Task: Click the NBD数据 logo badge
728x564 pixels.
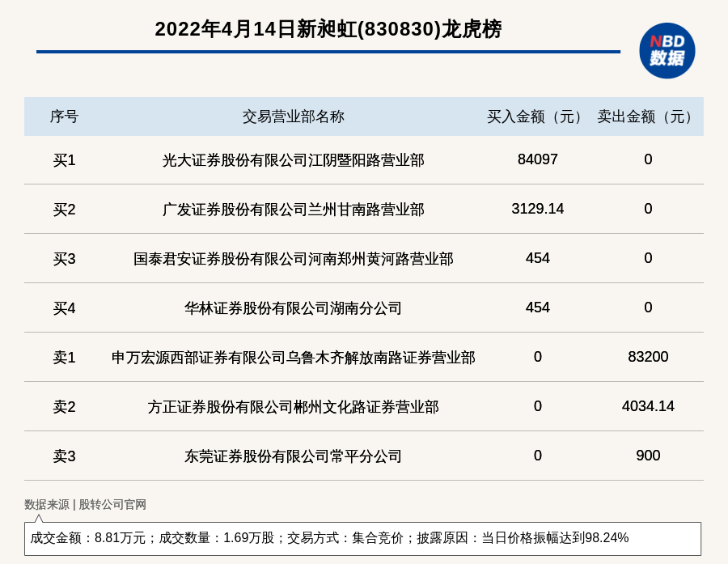Action: click(x=667, y=51)
